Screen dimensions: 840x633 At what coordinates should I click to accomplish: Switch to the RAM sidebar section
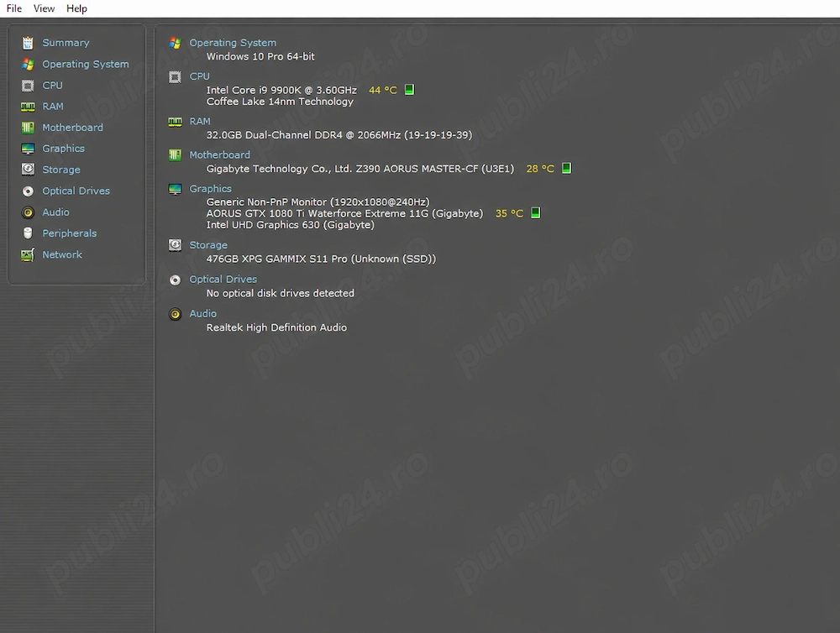click(x=53, y=107)
